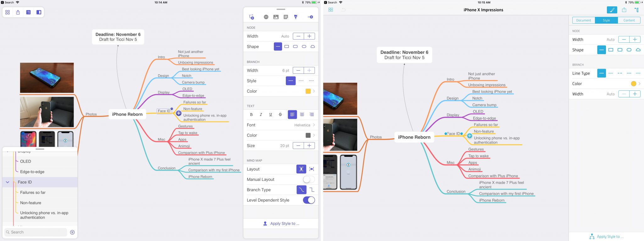Open filter icon beside outline Search field
The image size is (644, 241).
tap(72, 232)
